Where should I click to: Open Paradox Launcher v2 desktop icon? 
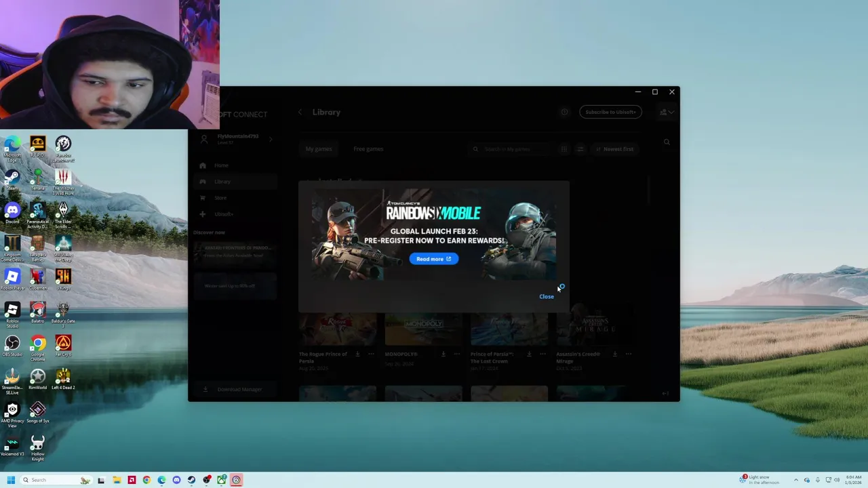63,148
